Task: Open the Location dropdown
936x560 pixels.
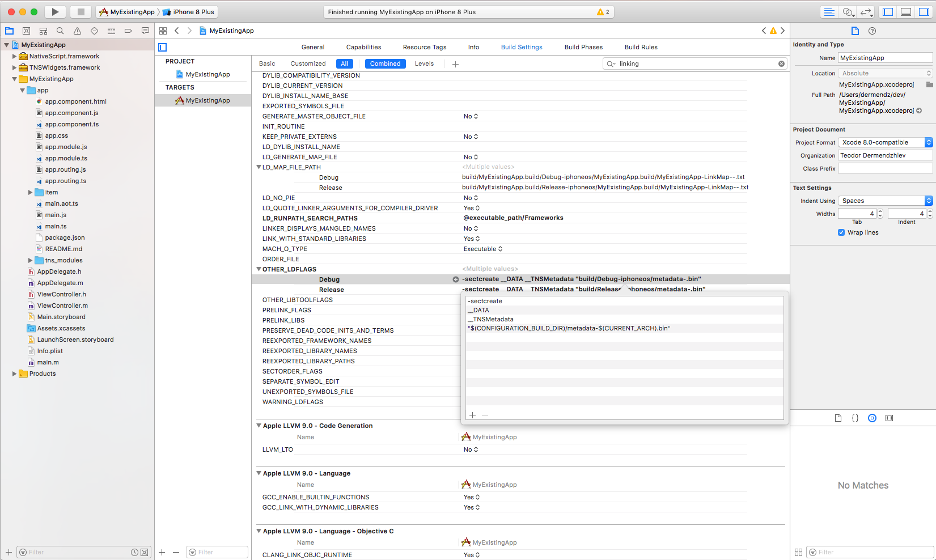Action: tap(885, 73)
